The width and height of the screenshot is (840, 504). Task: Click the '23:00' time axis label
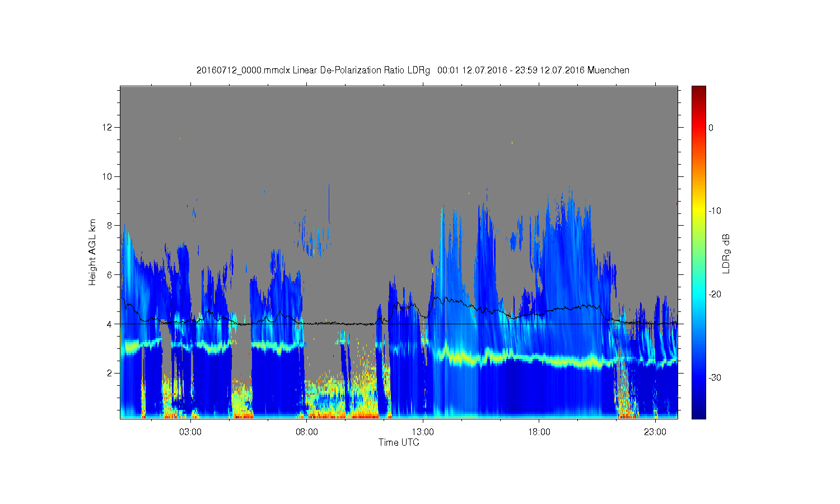pyautogui.click(x=655, y=432)
